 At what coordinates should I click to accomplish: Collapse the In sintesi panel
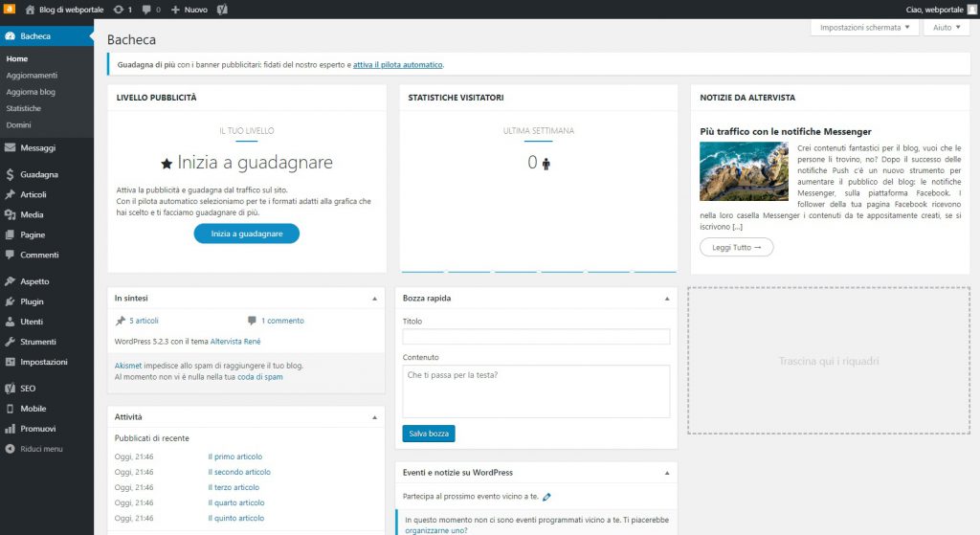click(x=374, y=299)
